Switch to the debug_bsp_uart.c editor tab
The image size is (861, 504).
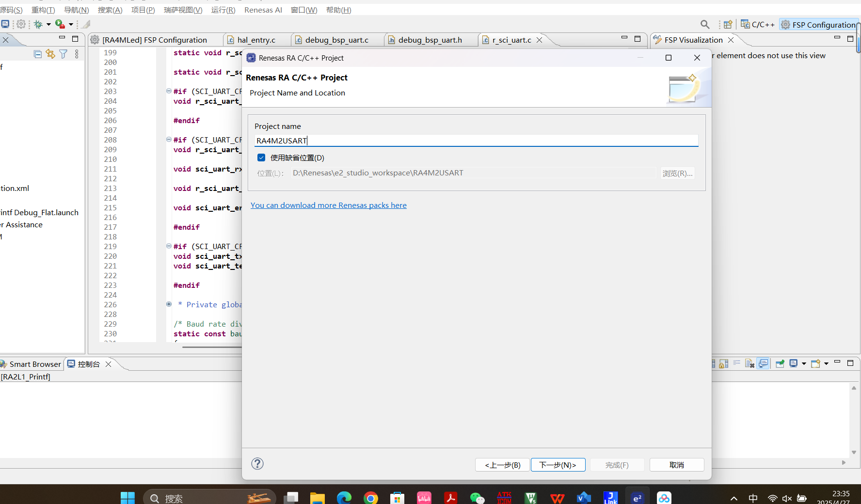click(337, 40)
